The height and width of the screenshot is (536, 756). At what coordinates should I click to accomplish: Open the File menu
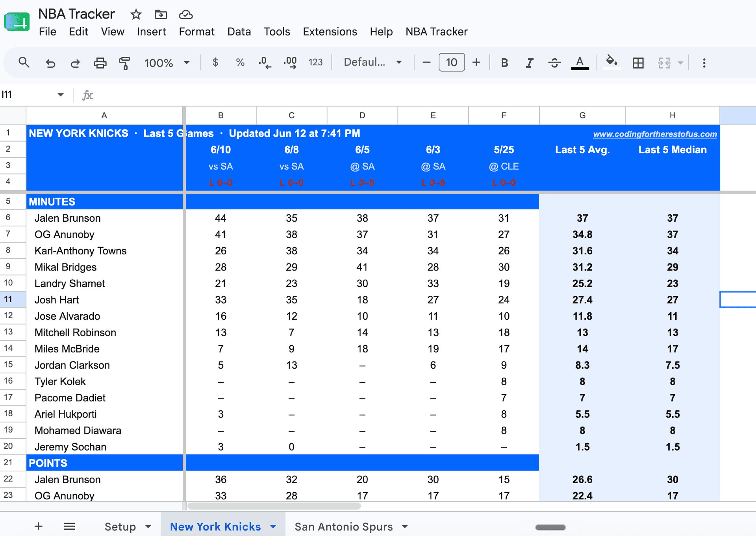[x=47, y=32]
